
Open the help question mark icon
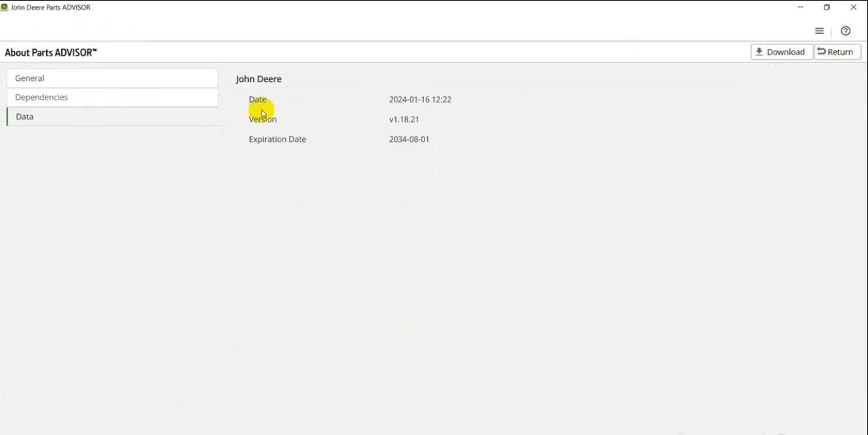[x=845, y=31]
